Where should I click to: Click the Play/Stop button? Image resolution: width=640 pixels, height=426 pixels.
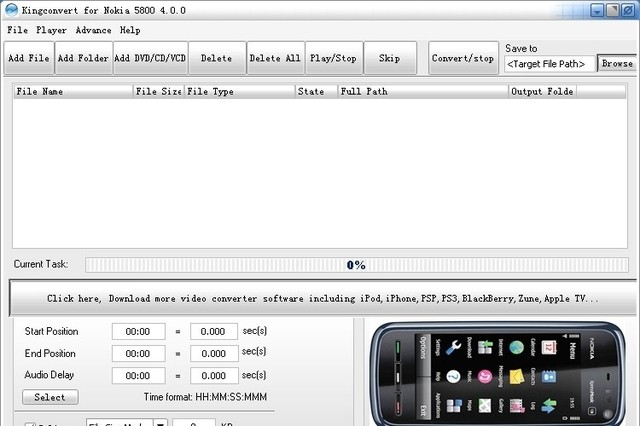(334, 58)
